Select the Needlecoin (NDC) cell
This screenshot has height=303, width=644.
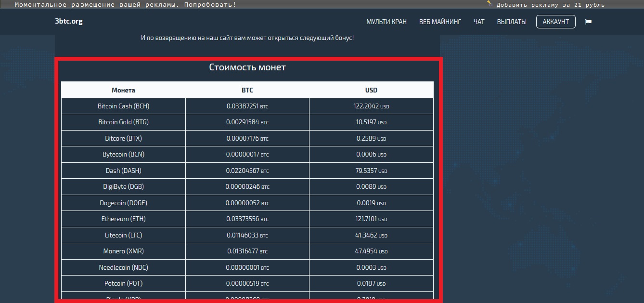pos(123,267)
